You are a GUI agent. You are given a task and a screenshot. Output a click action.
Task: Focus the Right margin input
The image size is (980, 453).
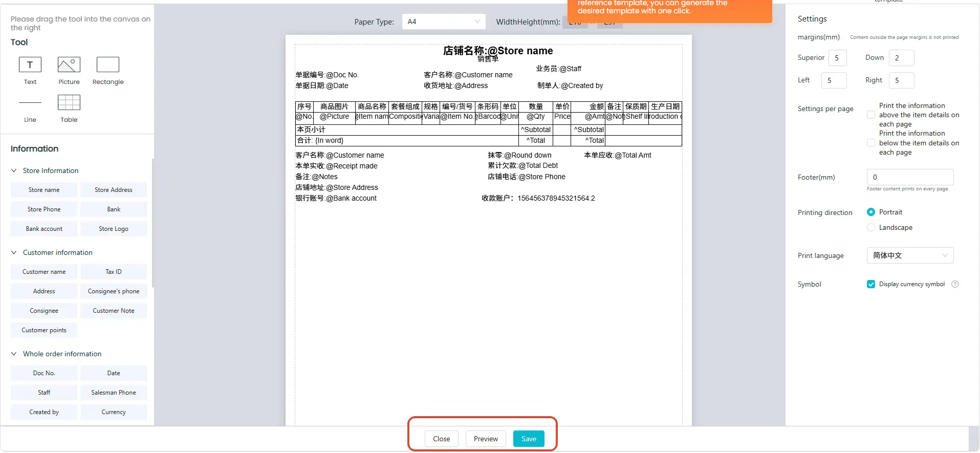(901, 80)
